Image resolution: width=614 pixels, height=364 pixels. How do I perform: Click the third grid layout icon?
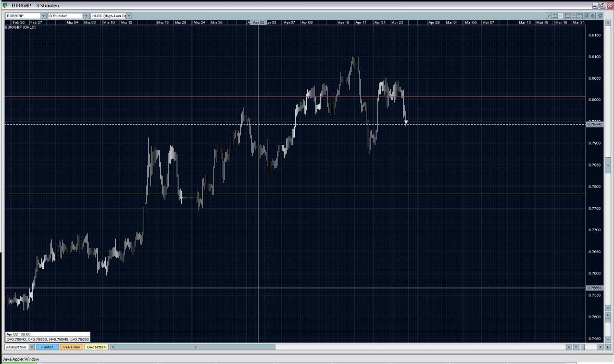point(580,16)
